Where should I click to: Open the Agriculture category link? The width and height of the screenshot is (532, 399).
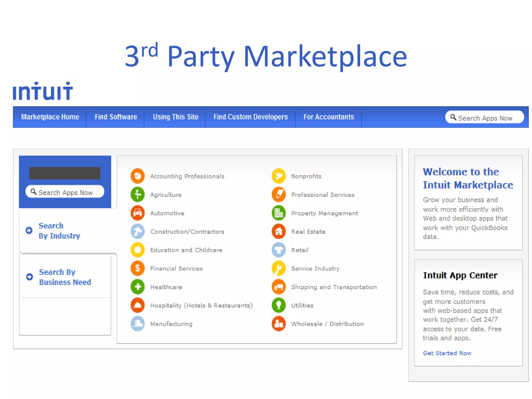tap(166, 195)
